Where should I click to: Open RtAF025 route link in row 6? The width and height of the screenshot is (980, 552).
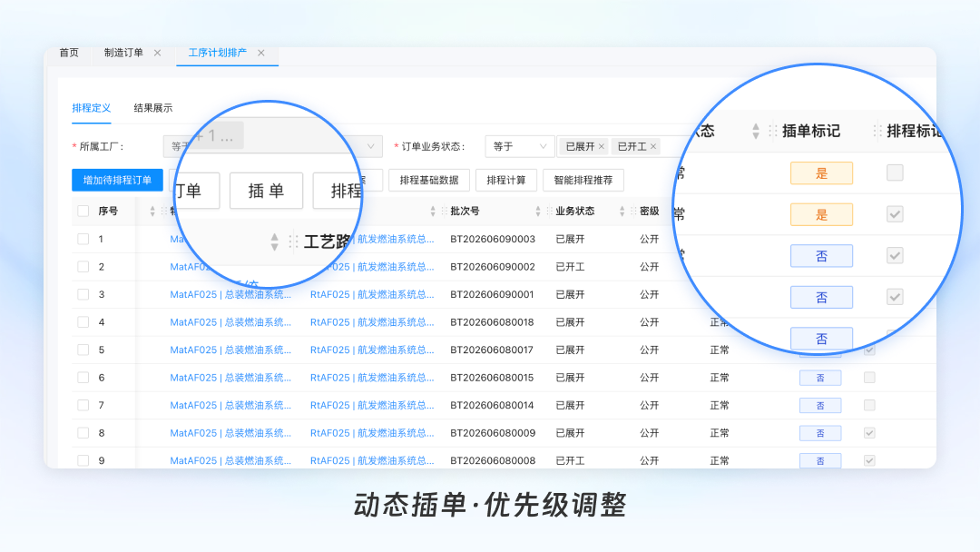372,378
